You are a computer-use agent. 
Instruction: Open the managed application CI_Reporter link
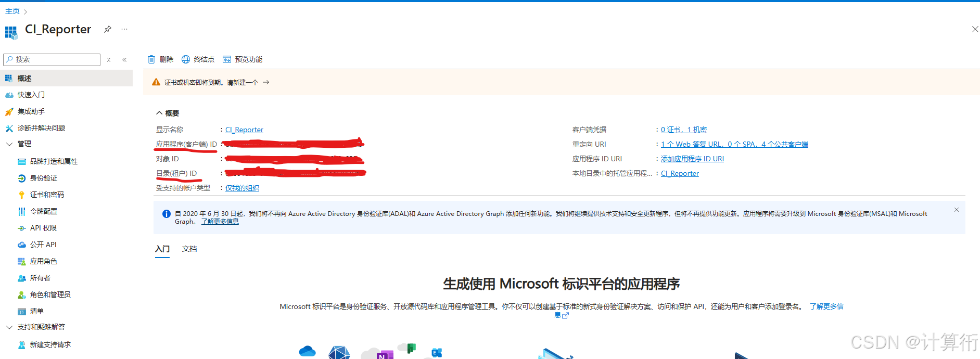coord(680,173)
